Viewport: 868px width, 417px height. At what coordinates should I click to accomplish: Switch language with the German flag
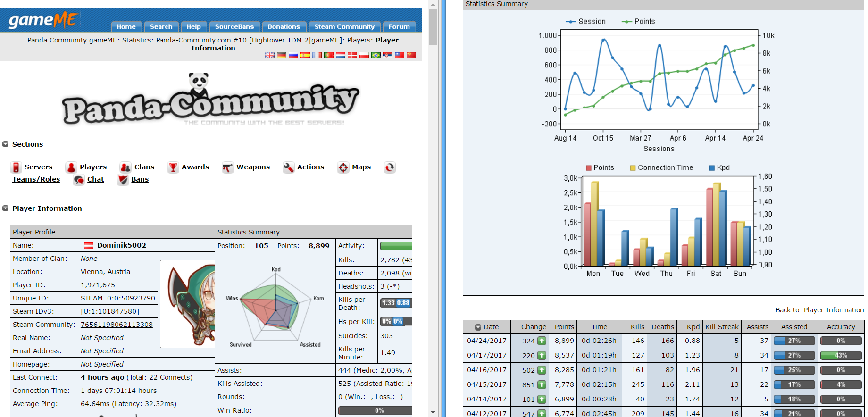pos(282,55)
